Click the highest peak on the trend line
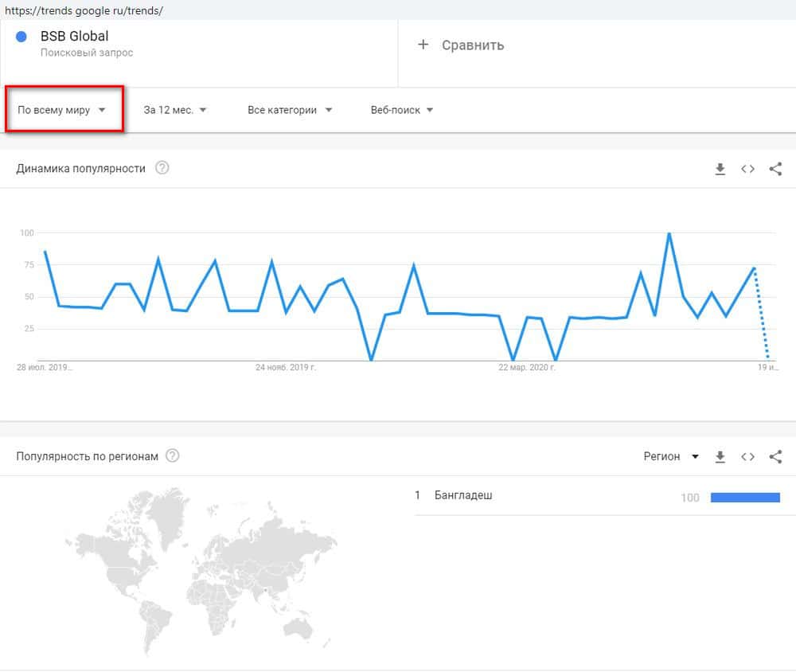This screenshot has width=796, height=672. [669, 233]
